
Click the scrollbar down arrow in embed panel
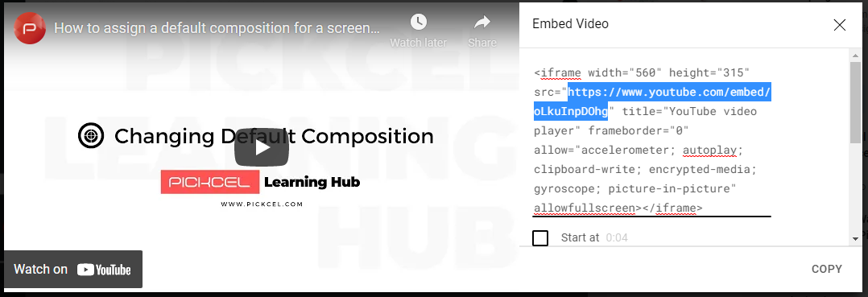pos(856,238)
